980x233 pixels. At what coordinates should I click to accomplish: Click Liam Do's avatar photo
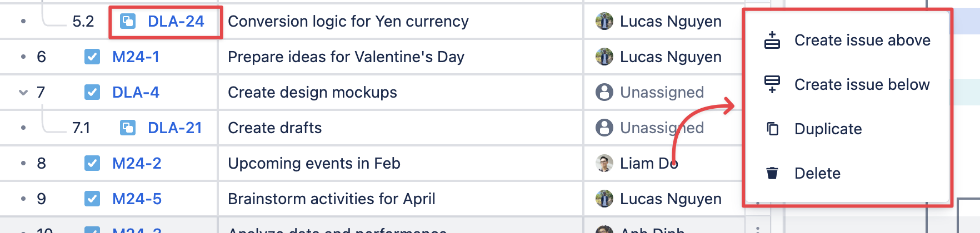[x=604, y=163]
